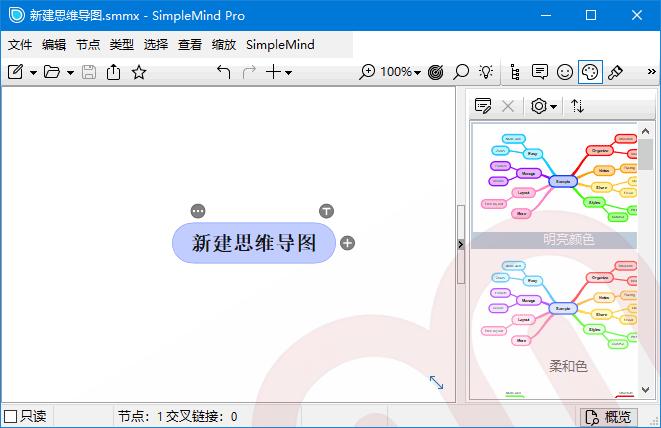The width and height of the screenshot is (661, 428).
Task: Click the share/export icon in toolbar
Action: [114, 72]
